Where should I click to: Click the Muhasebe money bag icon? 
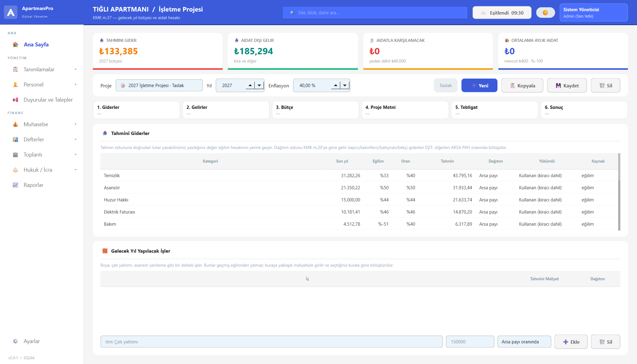click(15, 124)
